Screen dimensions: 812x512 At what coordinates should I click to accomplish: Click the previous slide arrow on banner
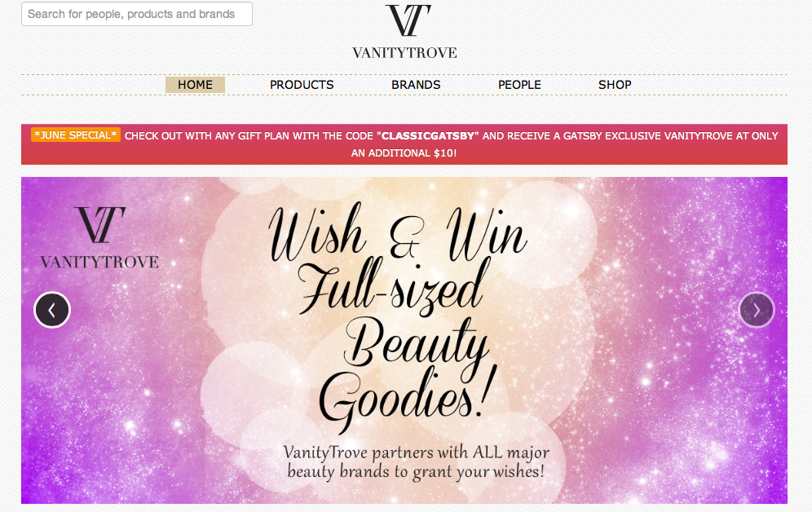tap(52, 310)
